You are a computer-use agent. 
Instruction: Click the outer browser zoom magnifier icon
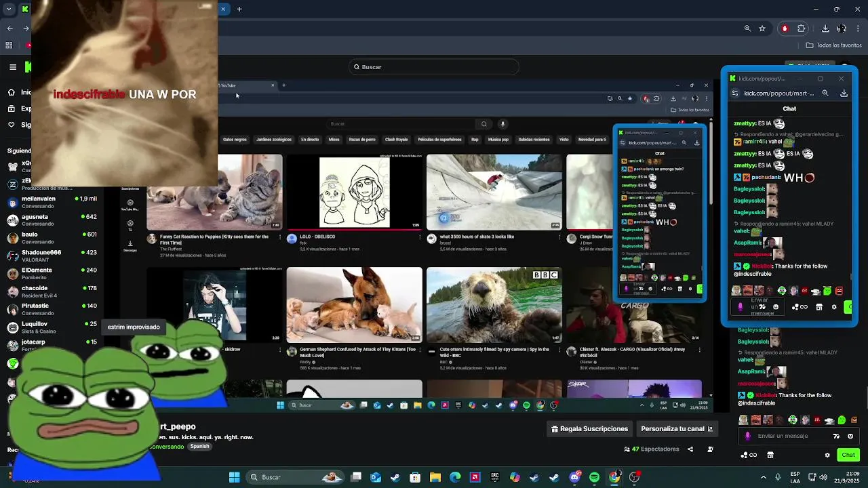pyautogui.click(x=747, y=28)
